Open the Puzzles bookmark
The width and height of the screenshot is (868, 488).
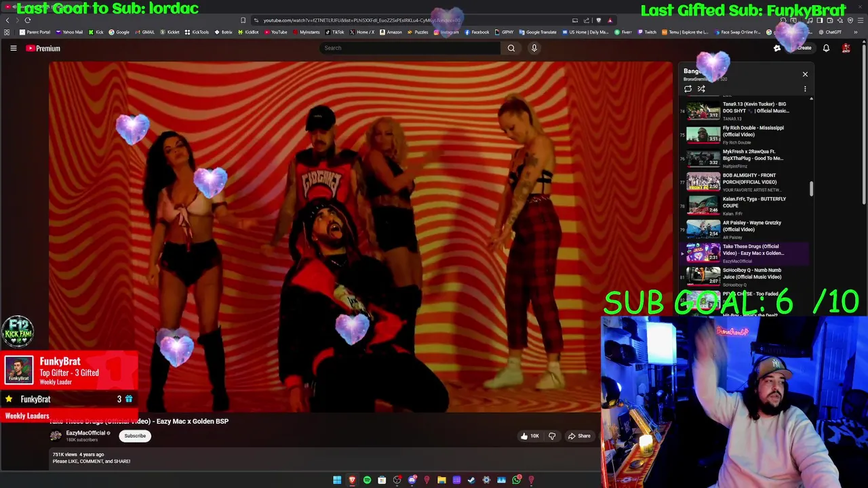click(418, 32)
